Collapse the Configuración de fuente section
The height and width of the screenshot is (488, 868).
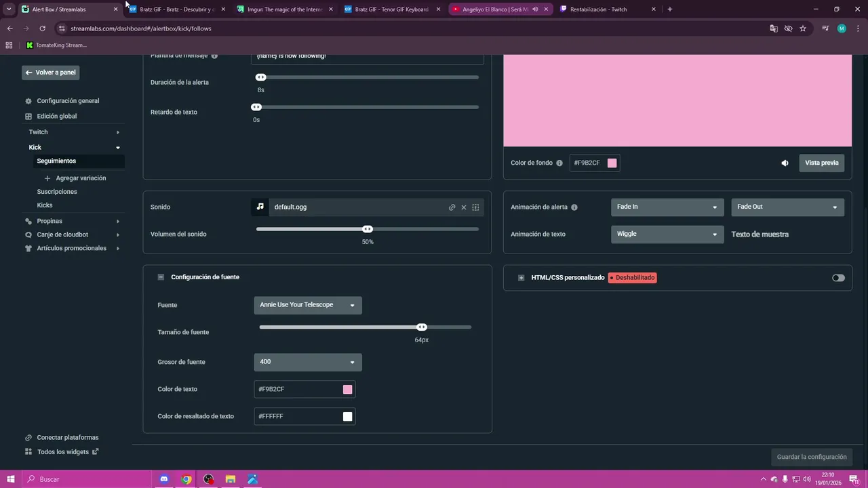161,277
